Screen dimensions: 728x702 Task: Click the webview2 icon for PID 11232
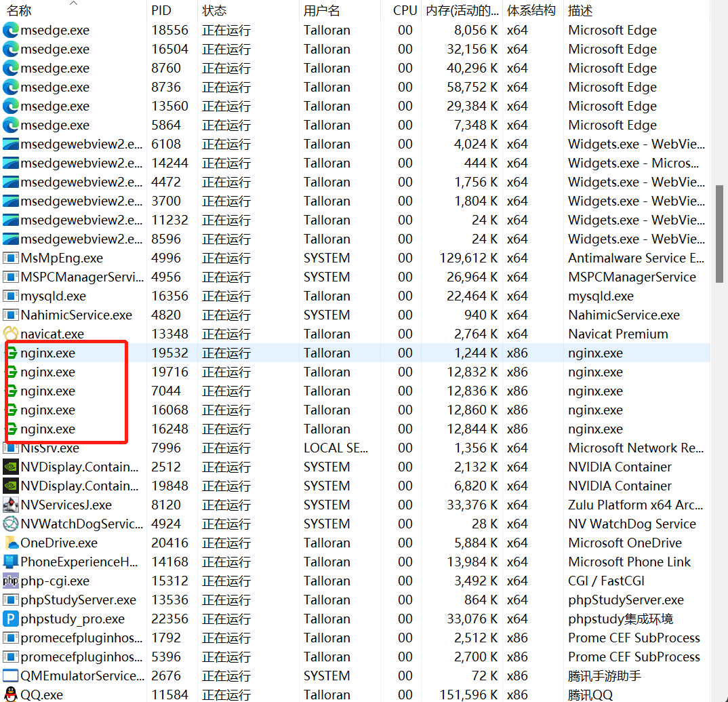click(11, 220)
